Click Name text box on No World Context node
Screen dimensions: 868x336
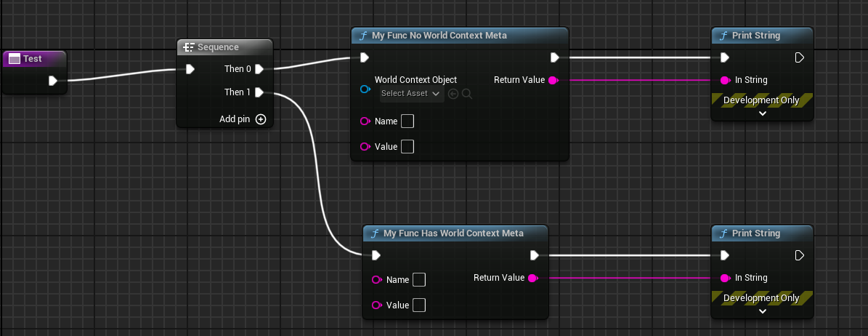point(407,121)
